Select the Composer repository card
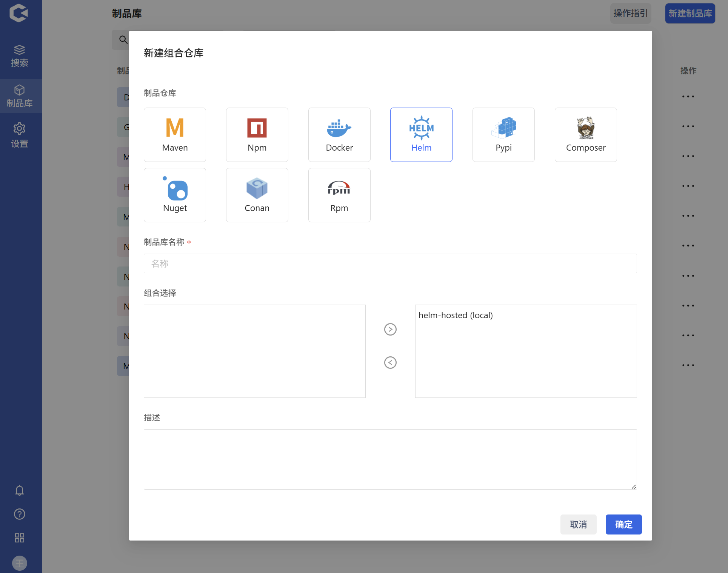The image size is (728, 573). 586,135
